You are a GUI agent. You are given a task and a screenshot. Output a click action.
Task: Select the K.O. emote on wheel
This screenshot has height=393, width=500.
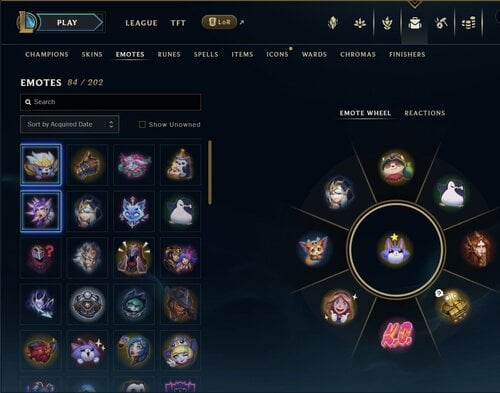tap(396, 334)
